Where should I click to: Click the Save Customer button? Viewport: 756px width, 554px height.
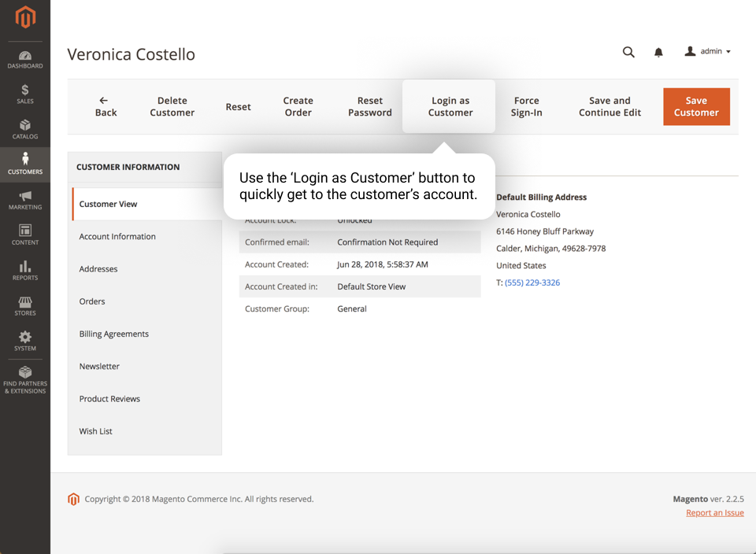[x=696, y=106]
